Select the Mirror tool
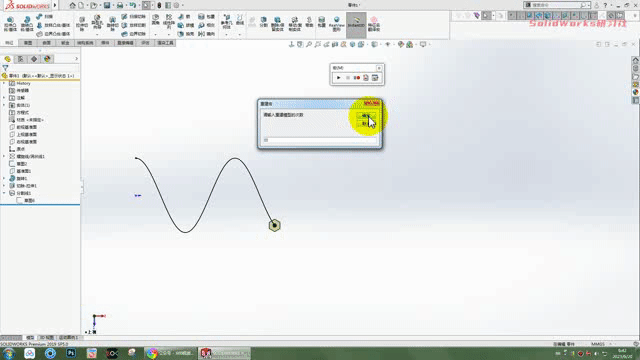This screenshot has width=640, height=360. click(x=207, y=34)
